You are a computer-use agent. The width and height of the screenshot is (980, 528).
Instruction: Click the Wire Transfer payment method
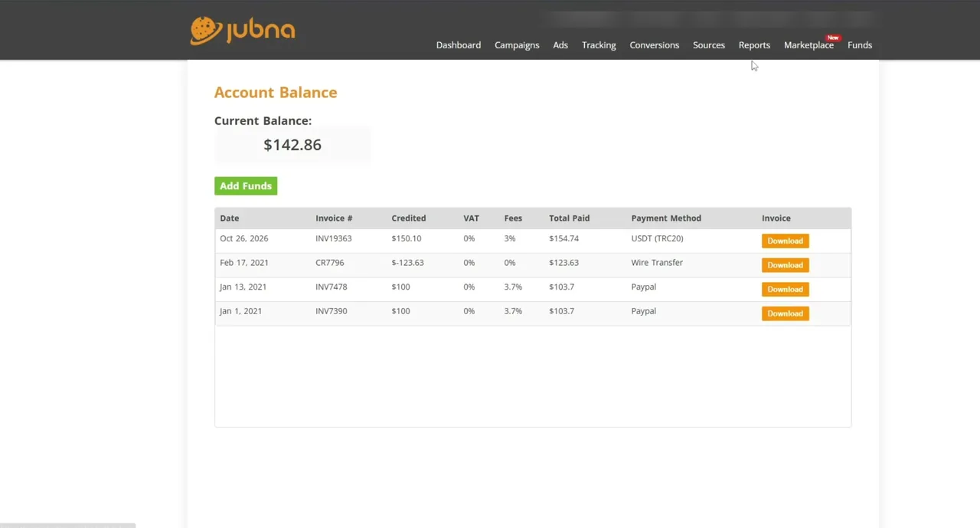point(657,263)
